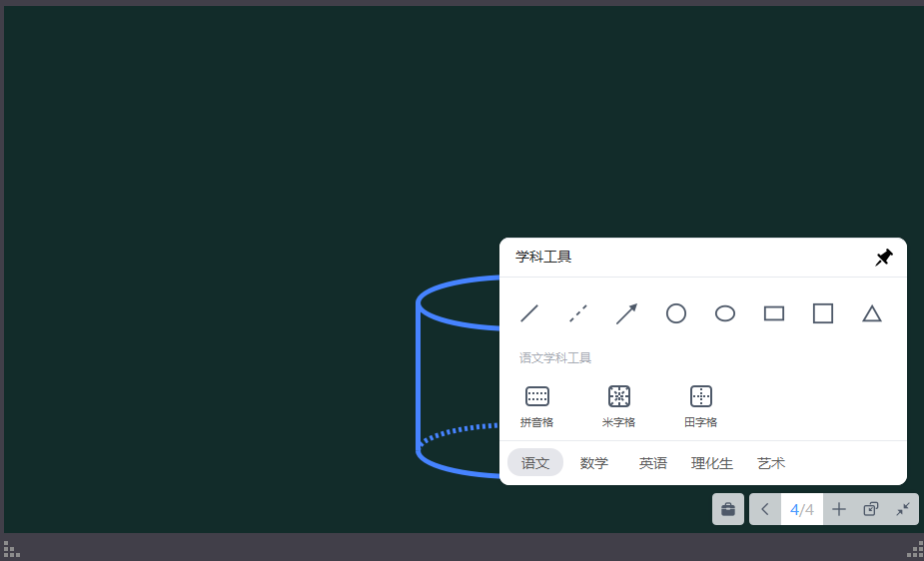
Task: Switch to the 艺术 tab
Action: 771,463
